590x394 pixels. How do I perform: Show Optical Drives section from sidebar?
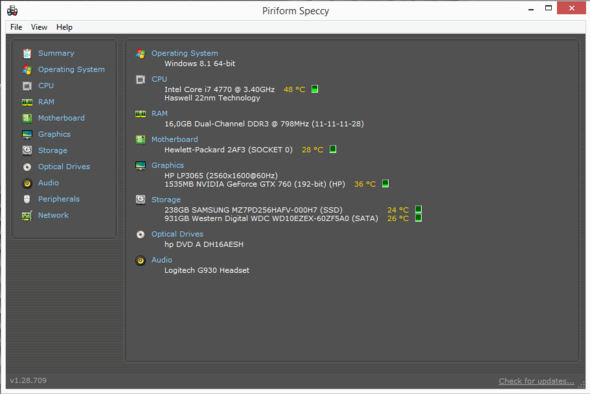(64, 167)
